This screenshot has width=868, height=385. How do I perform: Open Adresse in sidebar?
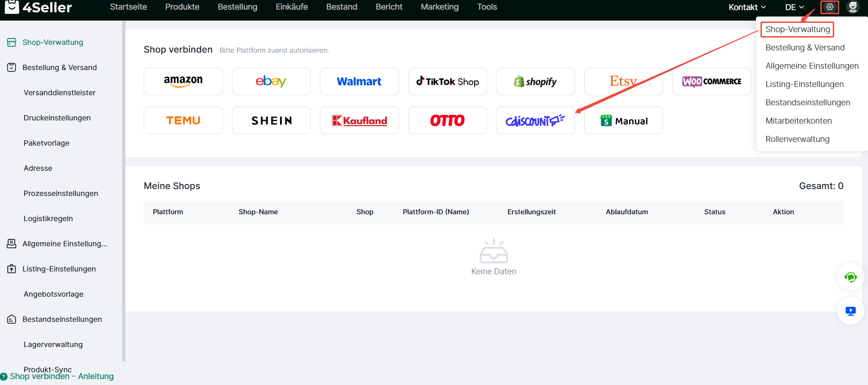point(38,168)
